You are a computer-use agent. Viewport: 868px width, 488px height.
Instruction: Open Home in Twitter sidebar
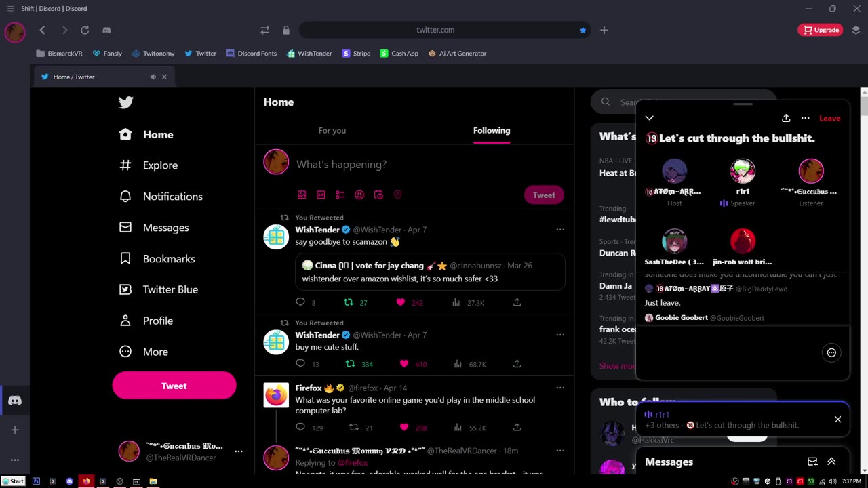click(146, 134)
